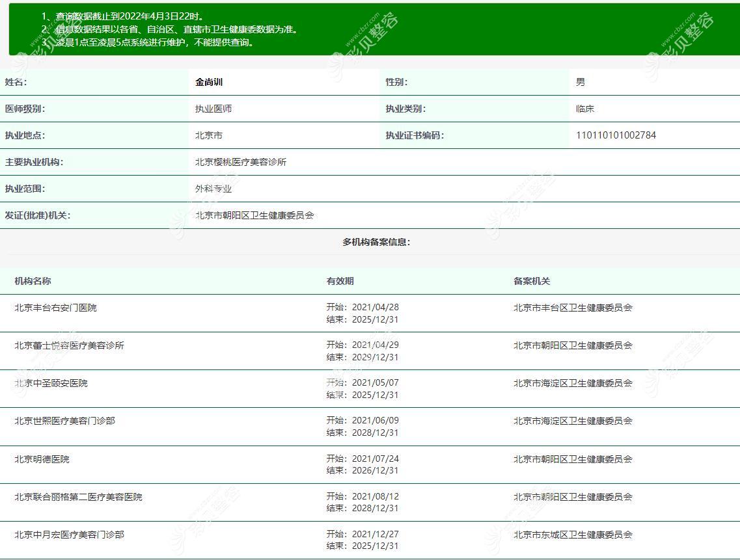Screen dimensions: 740x560
Task: Click the 主要执业机构 label
Action: coord(34,163)
